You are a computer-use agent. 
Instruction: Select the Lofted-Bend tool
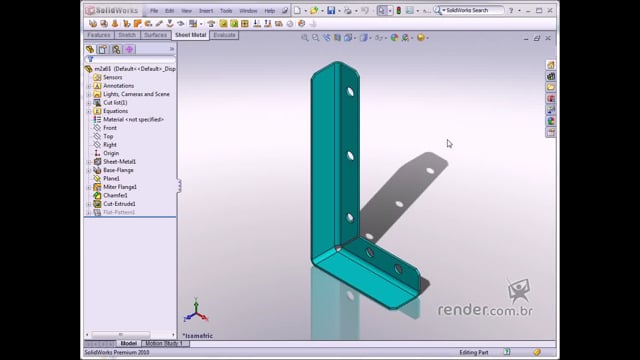[x=115, y=24]
